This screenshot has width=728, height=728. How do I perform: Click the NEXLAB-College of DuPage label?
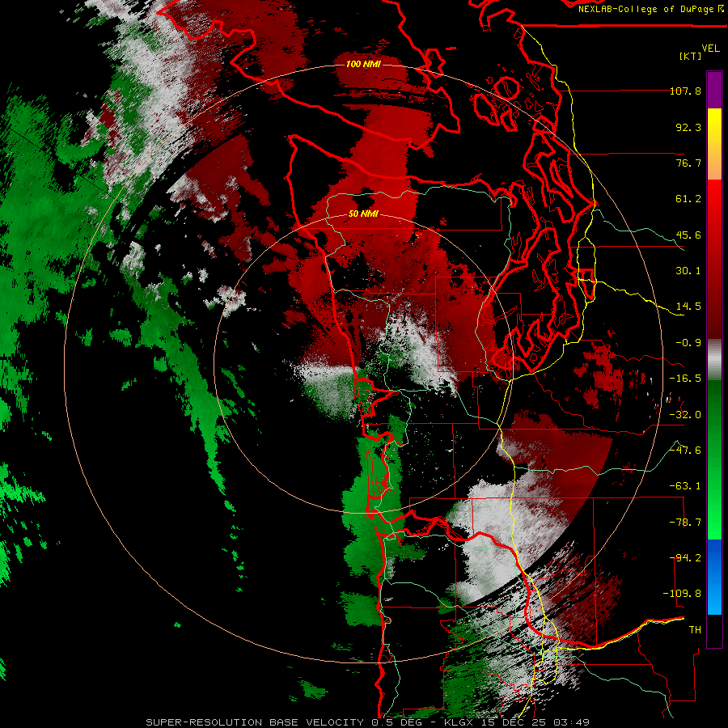(645, 9)
